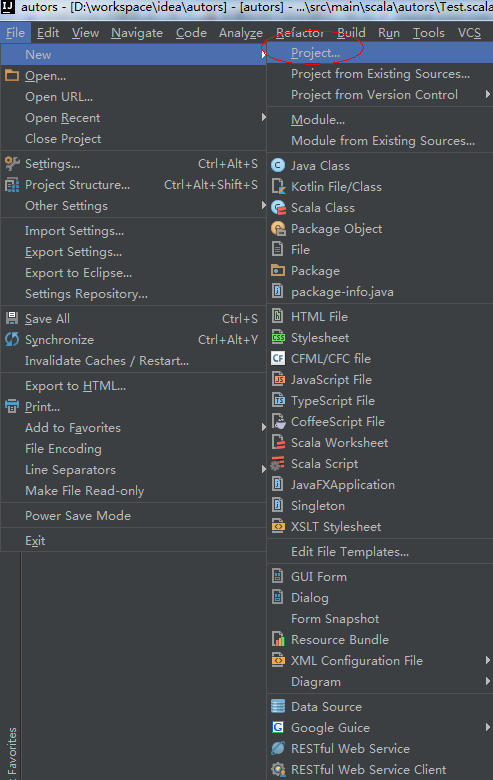Expand Project from Version Control submenu
Image resolution: width=493 pixels, height=780 pixels.
pyautogui.click(x=487, y=94)
